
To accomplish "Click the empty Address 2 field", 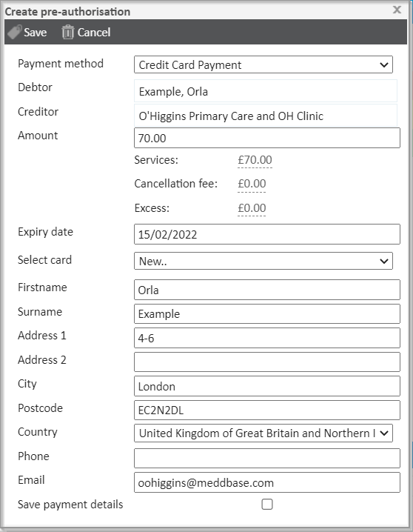I will click(267, 362).
